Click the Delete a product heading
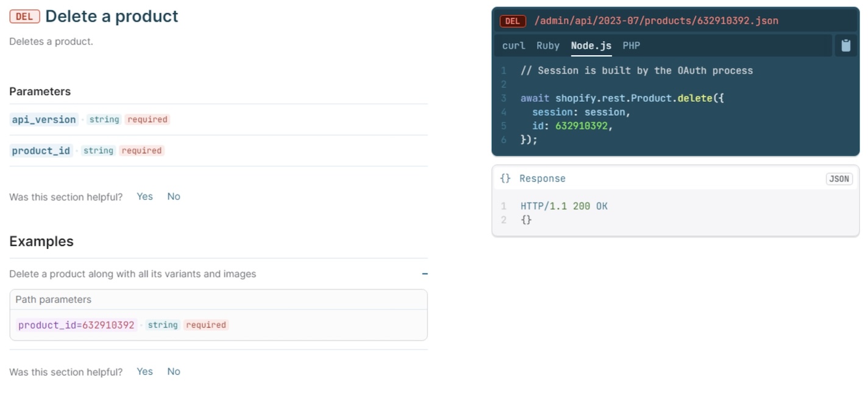868x398 pixels. [112, 16]
